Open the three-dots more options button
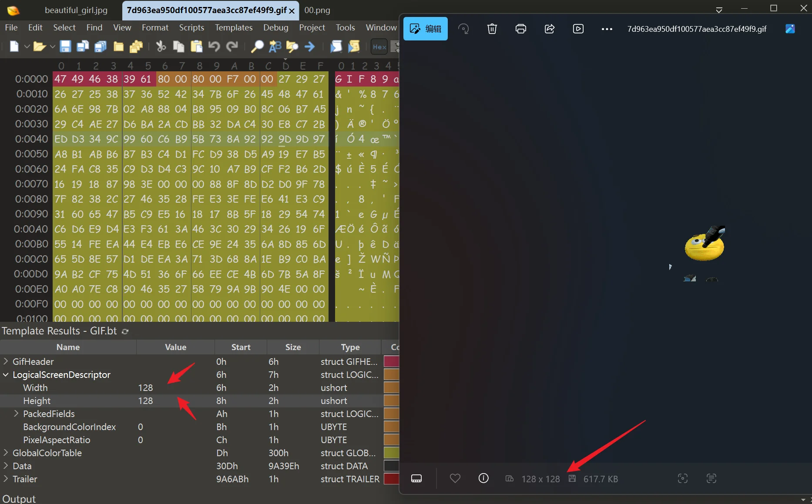The image size is (812, 504). coord(607,29)
